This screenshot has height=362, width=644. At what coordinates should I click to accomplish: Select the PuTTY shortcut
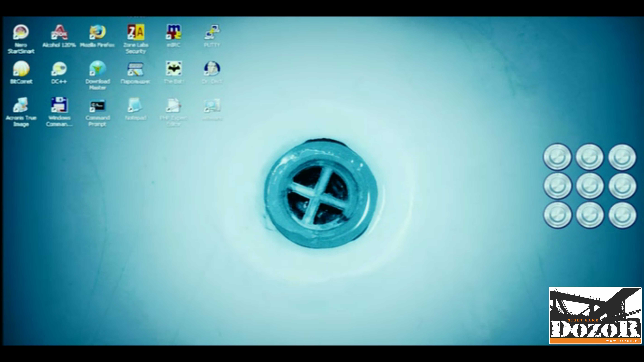pyautogui.click(x=212, y=32)
